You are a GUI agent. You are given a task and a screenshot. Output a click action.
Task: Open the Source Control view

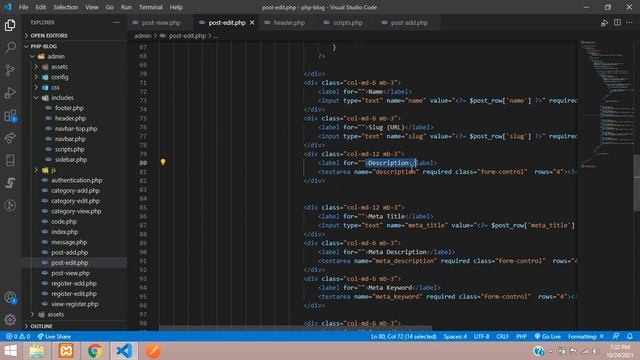10,70
